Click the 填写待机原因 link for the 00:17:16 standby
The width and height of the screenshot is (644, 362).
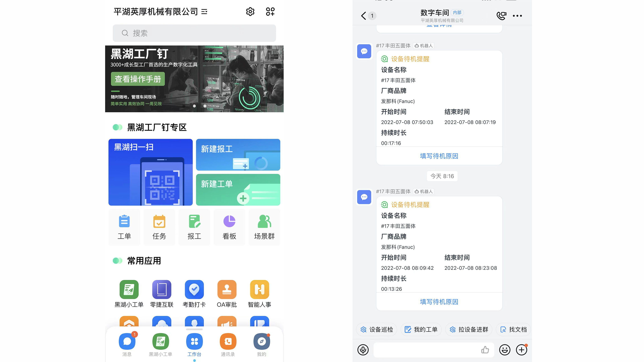click(x=439, y=156)
